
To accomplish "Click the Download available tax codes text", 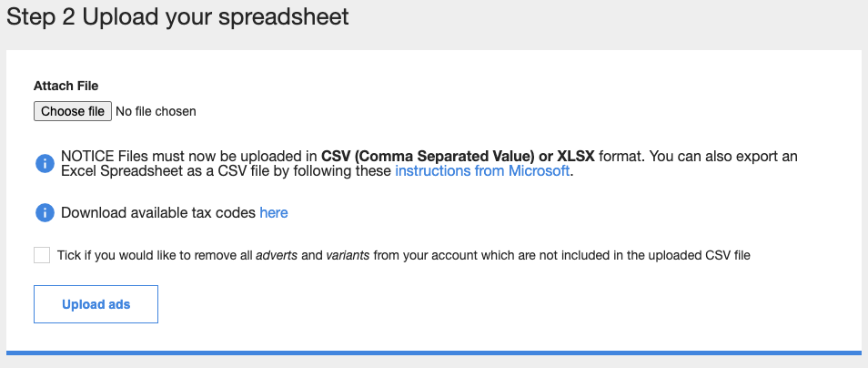I will pyautogui.click(x=158, y=213).
